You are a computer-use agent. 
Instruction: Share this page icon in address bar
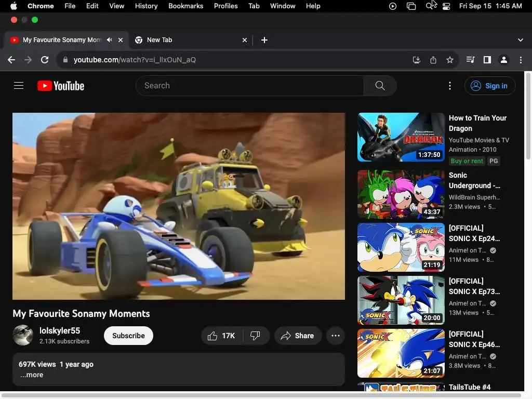tap(433, 60)
